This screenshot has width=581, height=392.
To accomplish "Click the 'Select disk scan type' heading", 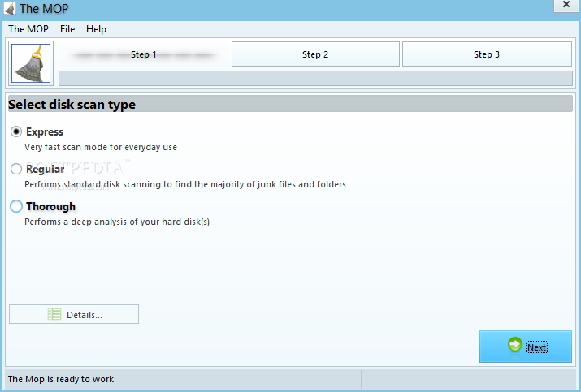I will point(72,104).
